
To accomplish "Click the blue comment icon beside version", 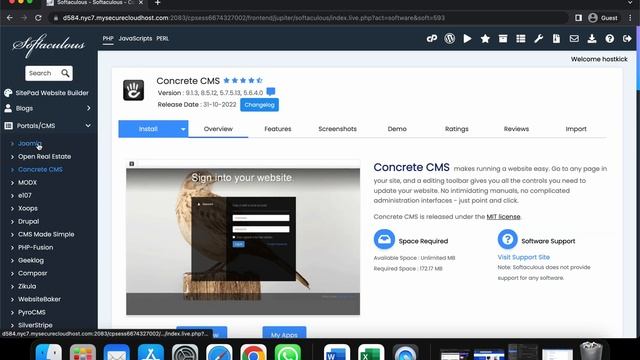I will tap(271, 91).
